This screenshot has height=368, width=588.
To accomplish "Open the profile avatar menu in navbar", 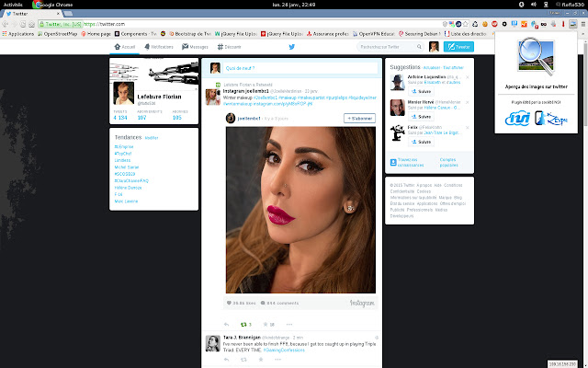I will [x=434, y=47].
